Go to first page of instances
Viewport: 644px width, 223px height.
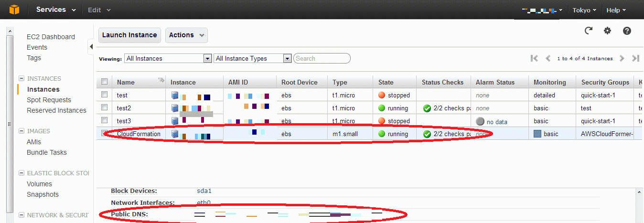[x=535, y=58]
